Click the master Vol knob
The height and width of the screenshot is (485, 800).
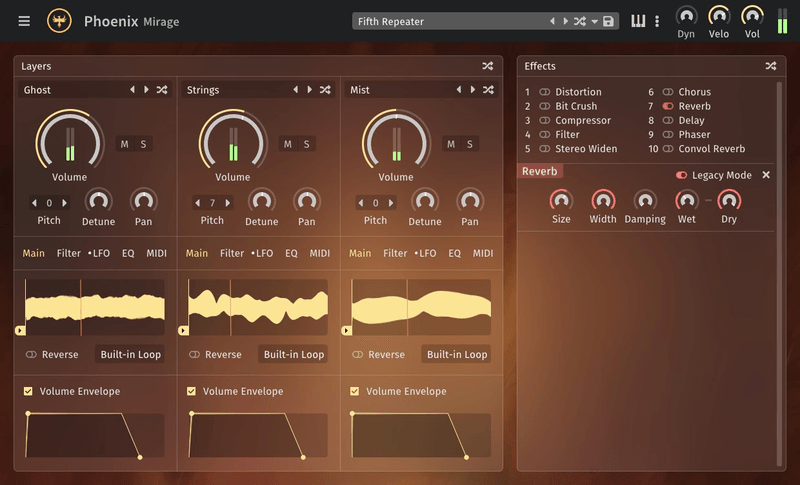click(x=752, y=17)
